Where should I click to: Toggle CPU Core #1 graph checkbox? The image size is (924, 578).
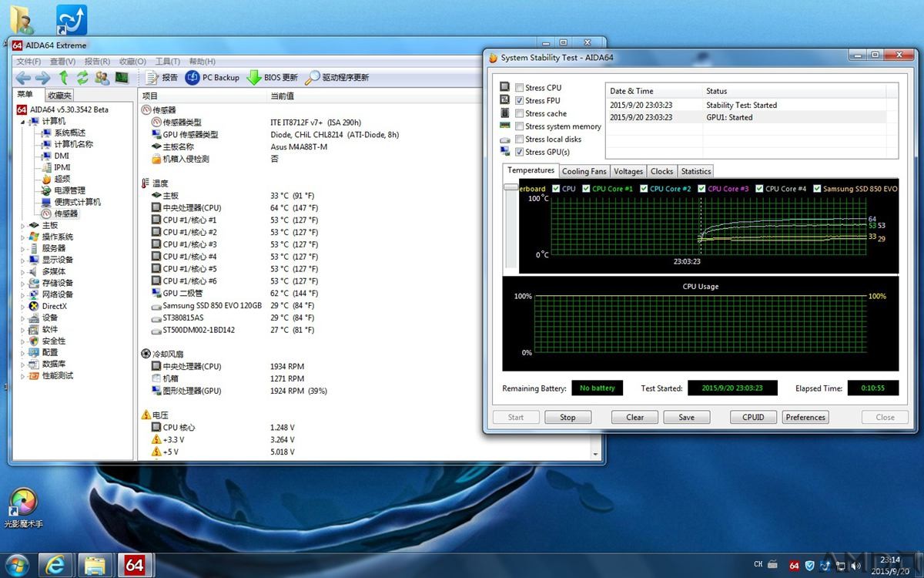tap(586, 189)
